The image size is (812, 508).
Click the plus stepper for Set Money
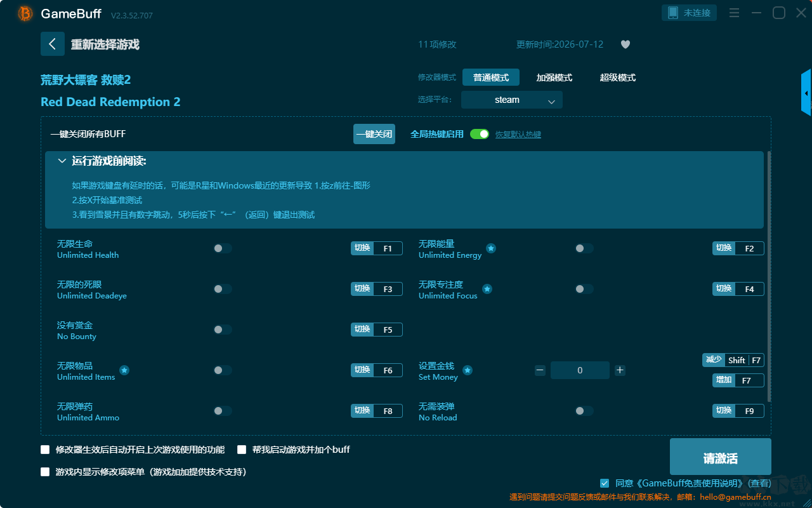tap(620, 370)
